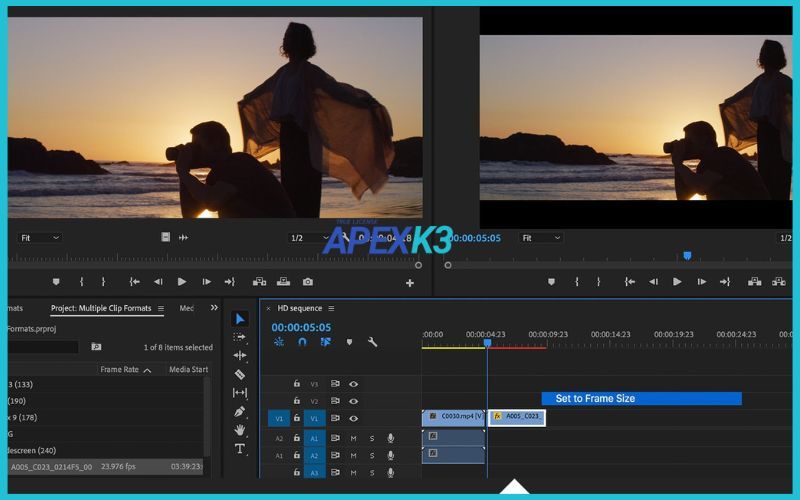This screenshot has width=800, height=500.
Task: Switch to Media Browser tab
Action: 187,308
